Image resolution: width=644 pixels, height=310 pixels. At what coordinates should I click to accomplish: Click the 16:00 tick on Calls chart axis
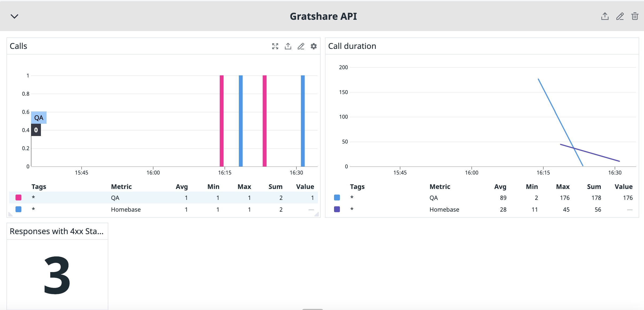[153, 173]
